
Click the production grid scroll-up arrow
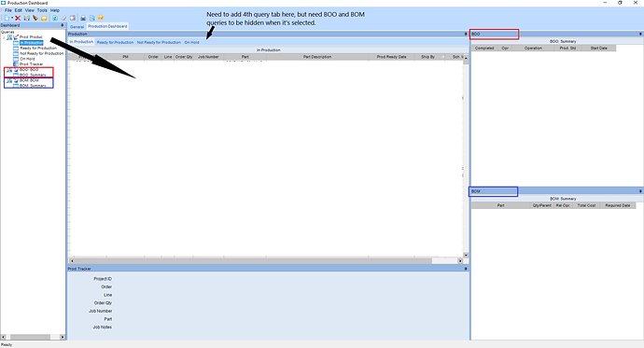[x=466, y=58]
